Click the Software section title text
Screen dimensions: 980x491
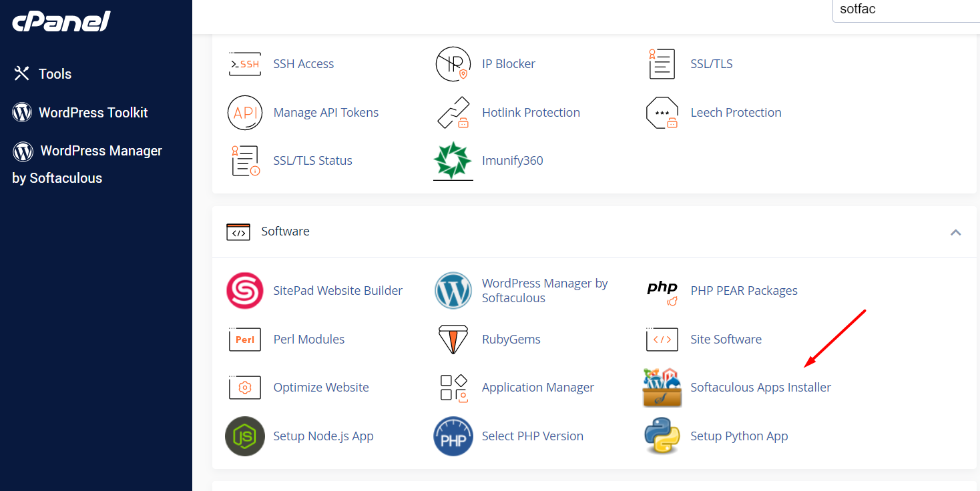click(285, 231)
